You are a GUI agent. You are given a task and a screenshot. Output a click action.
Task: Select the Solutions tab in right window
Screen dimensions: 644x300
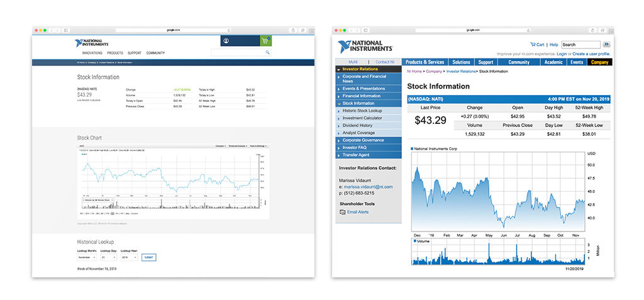[461, 62]
